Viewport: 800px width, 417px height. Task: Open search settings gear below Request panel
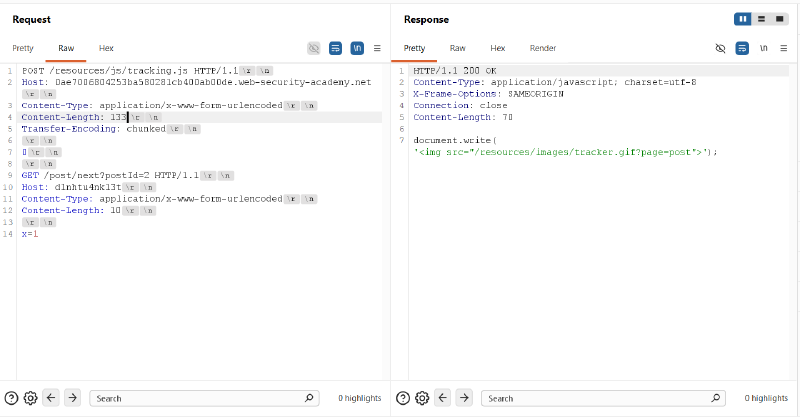pyautogui.click(x=31, y=398)
